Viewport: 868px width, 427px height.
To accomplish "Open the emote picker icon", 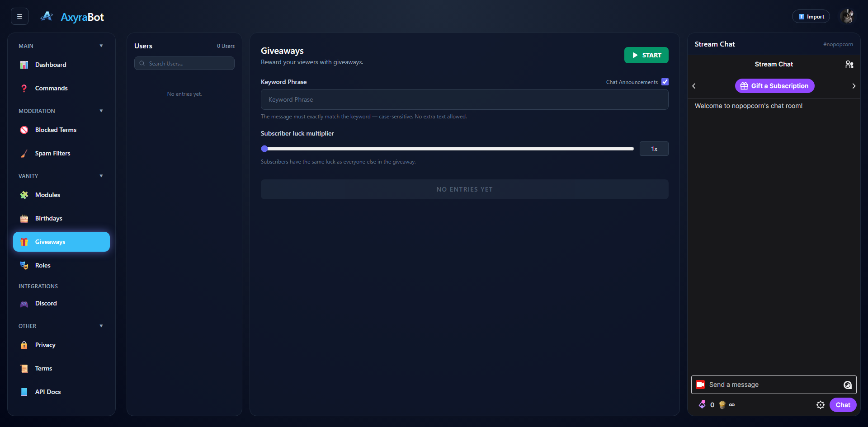I will click(x=848, y=385).
